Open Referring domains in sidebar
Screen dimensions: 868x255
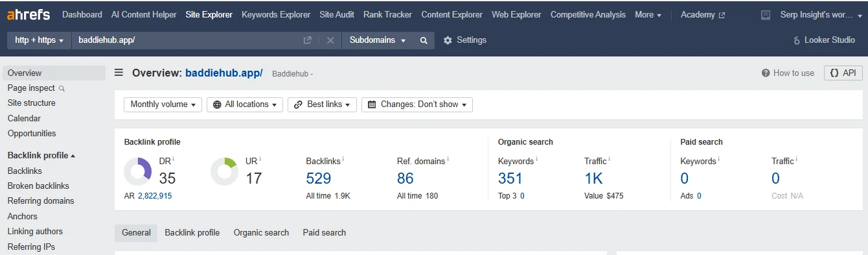pos(41,201)
